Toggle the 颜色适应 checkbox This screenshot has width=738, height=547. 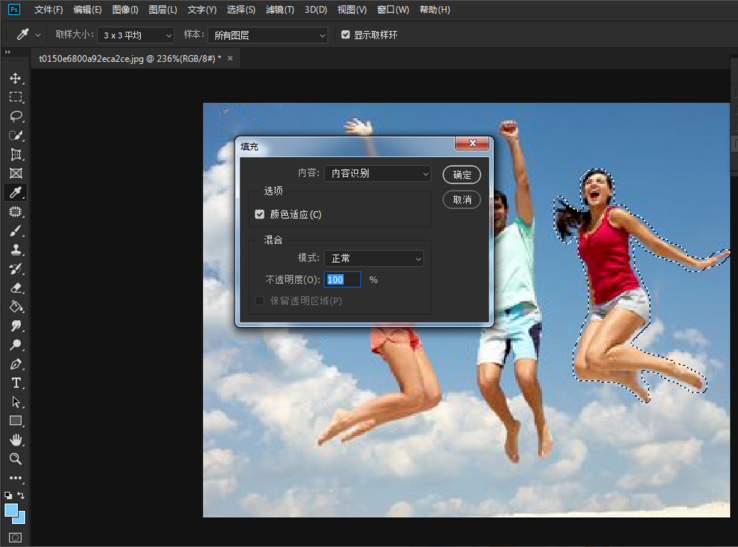coord(260,214)
